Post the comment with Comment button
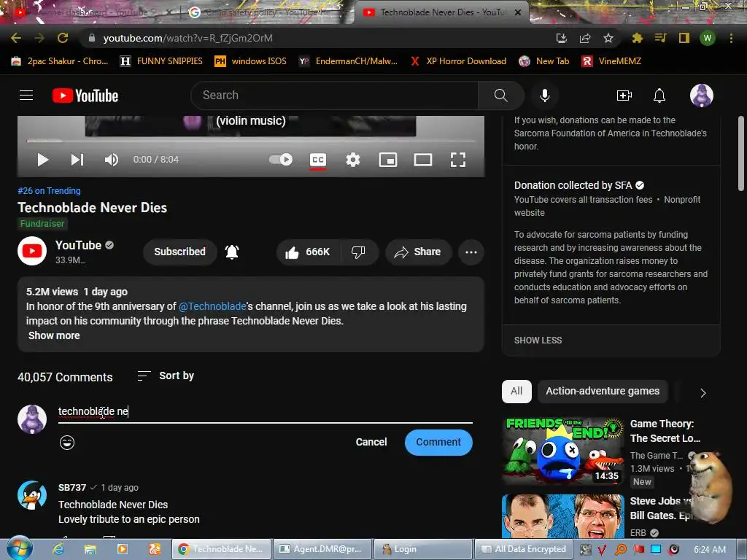This screenshot has height=560, width=747. coord(438,443)
